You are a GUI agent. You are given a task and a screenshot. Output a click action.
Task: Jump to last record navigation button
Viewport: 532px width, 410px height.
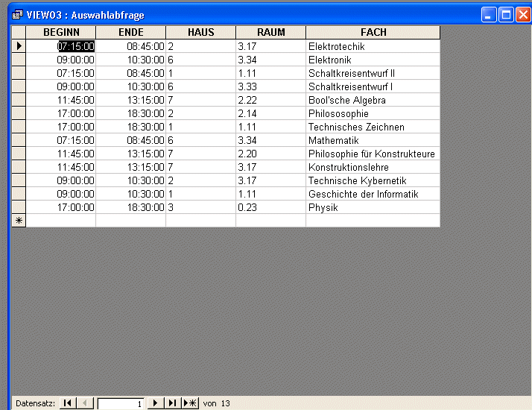[173, 403]
